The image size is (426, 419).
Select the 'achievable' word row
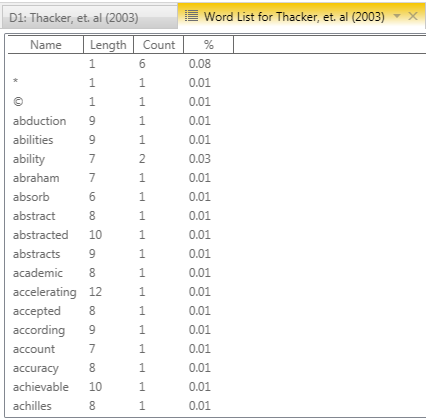(x=217, y=387)
